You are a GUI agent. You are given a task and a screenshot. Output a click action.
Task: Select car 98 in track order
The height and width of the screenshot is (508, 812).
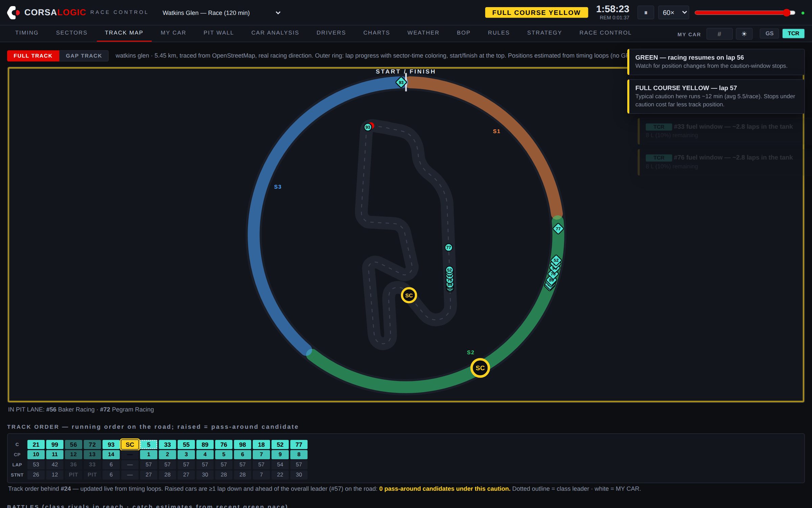click(x=243, y=444)
